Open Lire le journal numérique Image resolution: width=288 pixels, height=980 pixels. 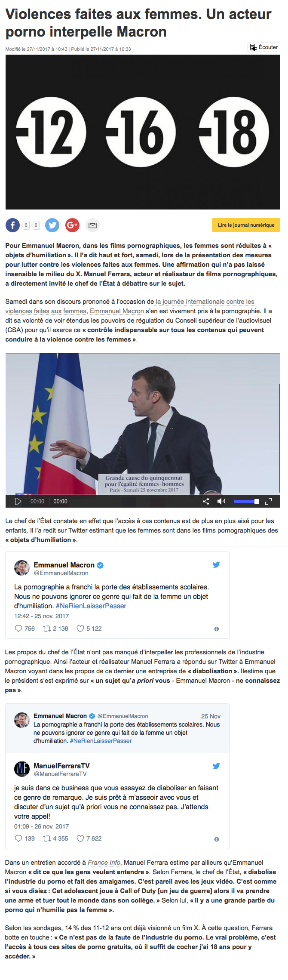tap(246, 225)
